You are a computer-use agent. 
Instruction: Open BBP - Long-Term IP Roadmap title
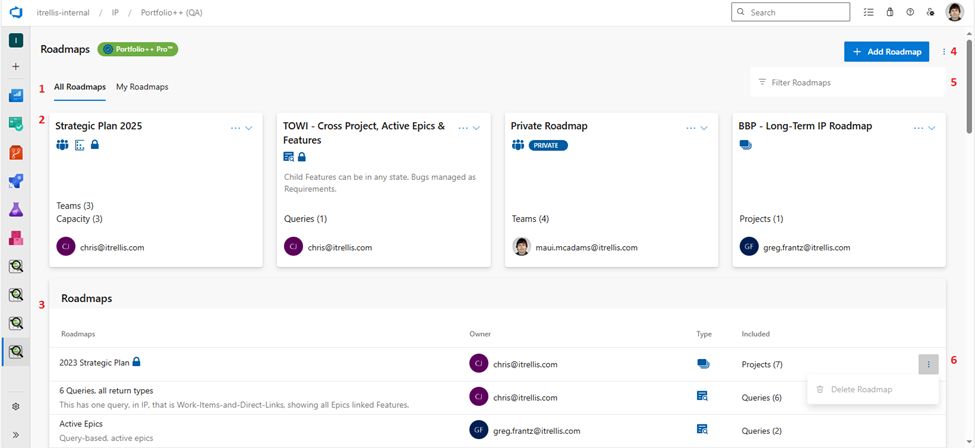click(805, 126)
